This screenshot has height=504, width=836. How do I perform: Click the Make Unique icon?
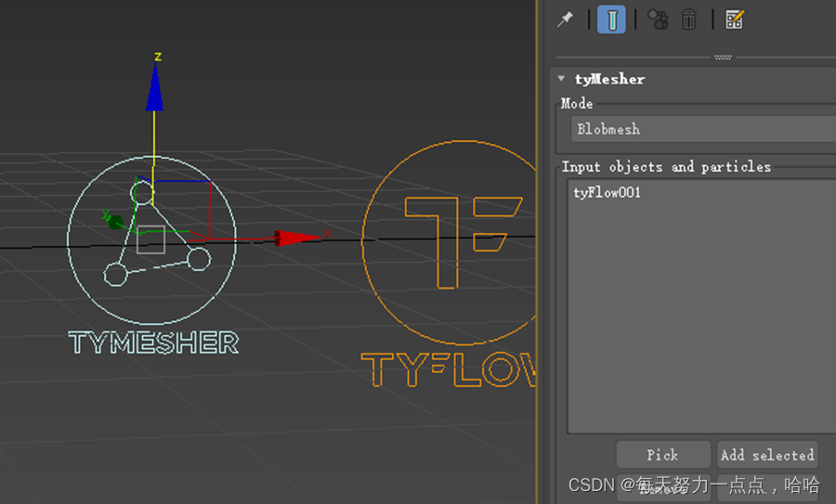coord(658,19)
